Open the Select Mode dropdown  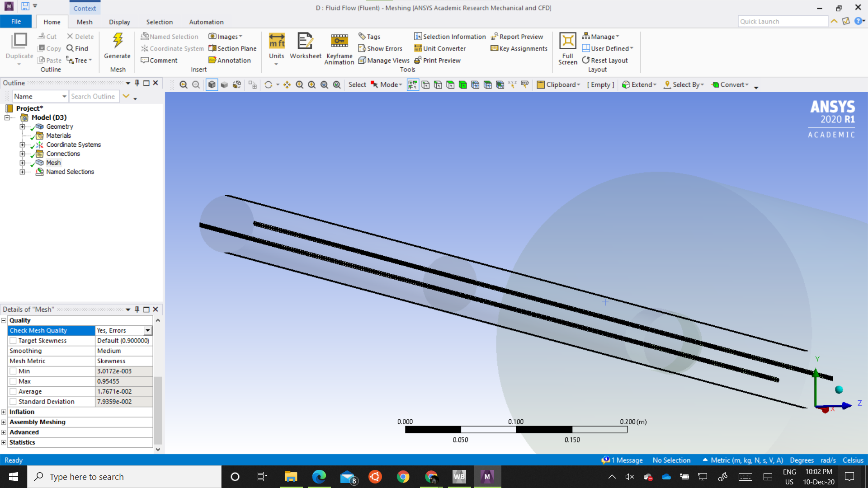[387, 84]
